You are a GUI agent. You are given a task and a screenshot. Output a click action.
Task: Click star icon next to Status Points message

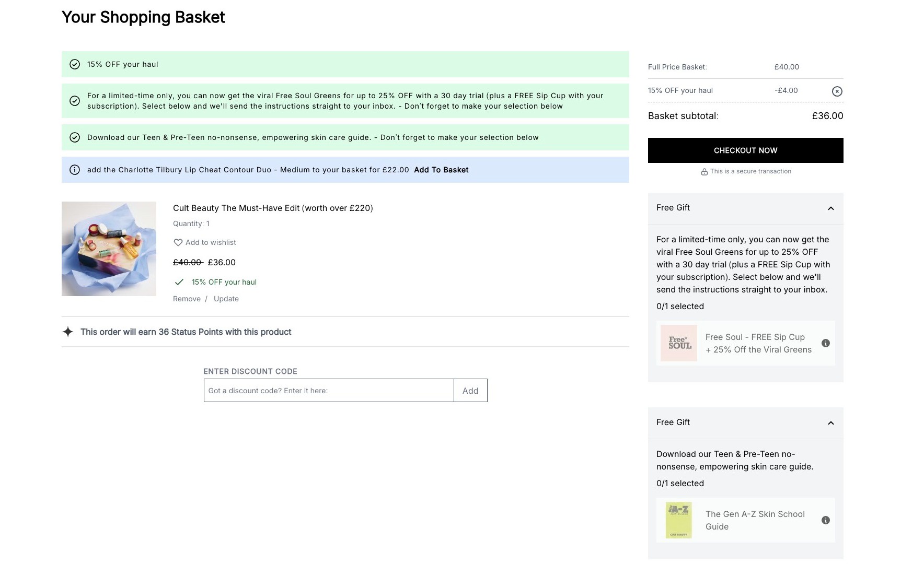pos(68,332)
